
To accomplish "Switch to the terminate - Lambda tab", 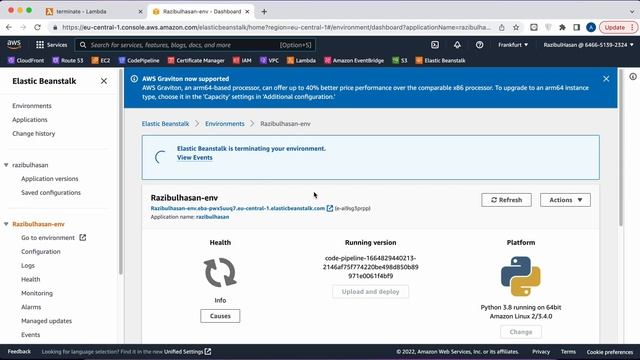I will [94, 11].
